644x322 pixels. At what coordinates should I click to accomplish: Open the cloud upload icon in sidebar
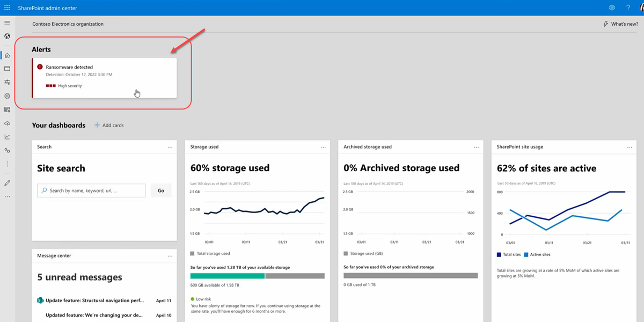click(7, 123)
